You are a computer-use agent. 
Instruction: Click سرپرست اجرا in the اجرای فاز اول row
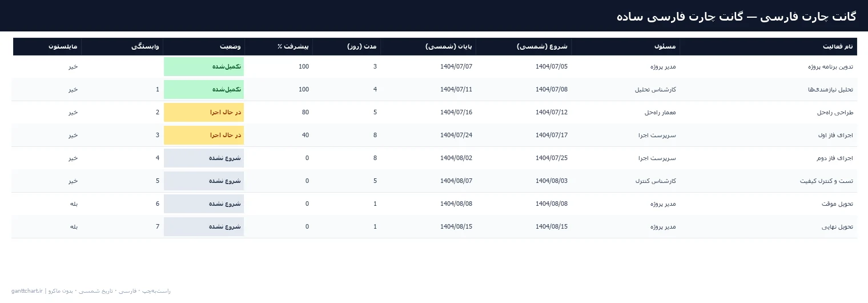(x=657, y=135)
